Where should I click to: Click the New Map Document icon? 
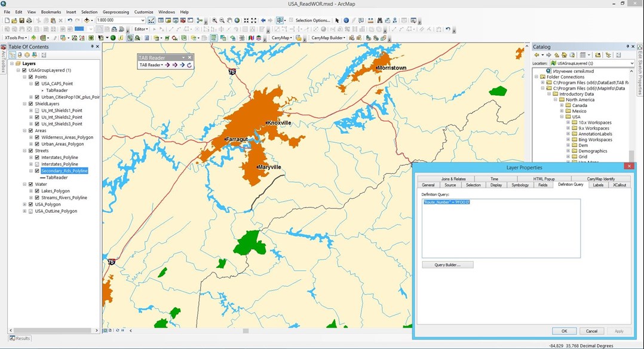click(x=7, y=20)
